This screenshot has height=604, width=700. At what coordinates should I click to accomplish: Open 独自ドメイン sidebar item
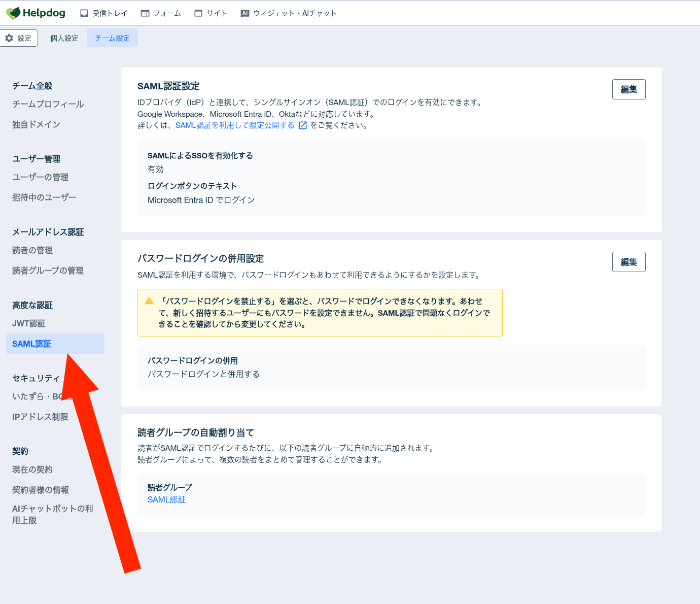(36, 124)
